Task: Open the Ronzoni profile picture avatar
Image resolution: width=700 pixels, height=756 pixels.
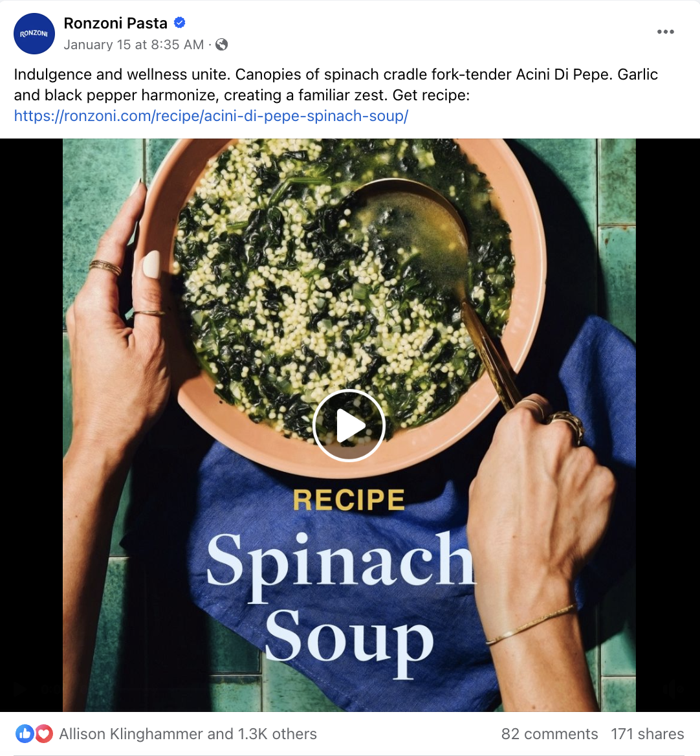Action: (34, 34)
